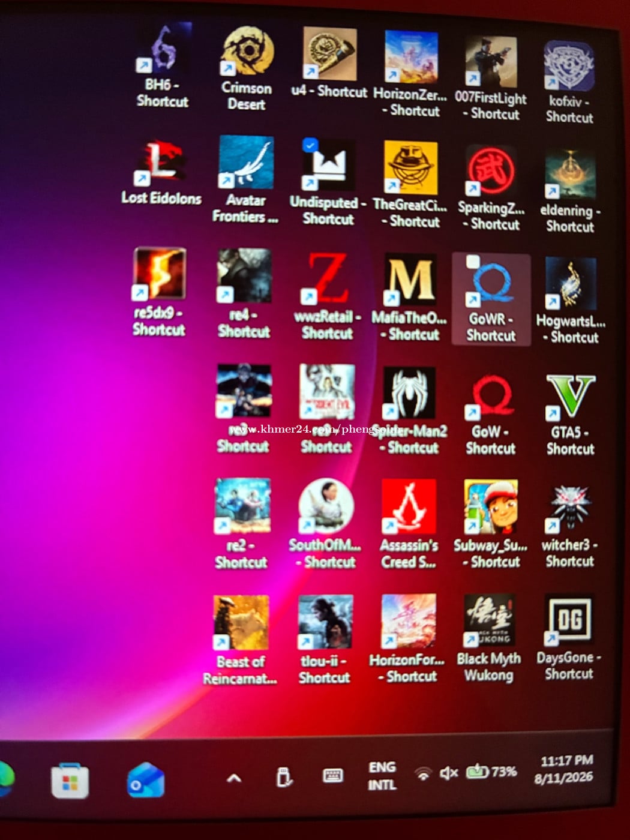Select the kofxiv shortcut icon

pyautogui.click(x=569, y=66)
